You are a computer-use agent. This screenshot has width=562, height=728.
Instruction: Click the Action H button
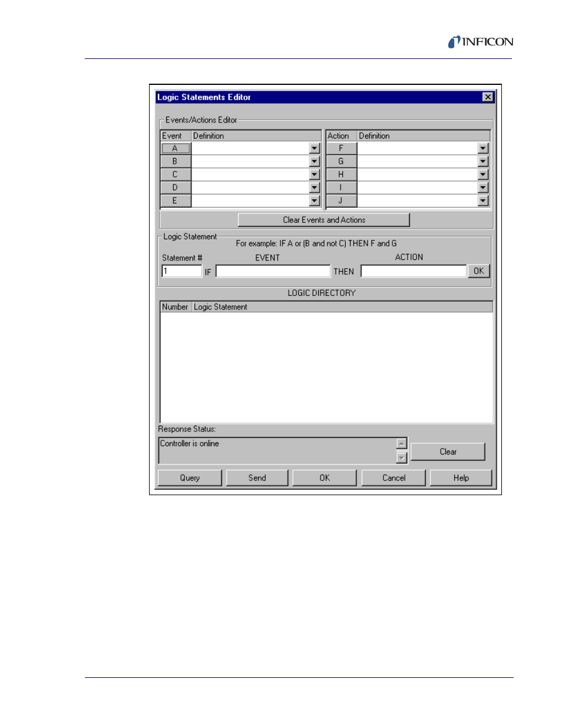coord(341,174)
